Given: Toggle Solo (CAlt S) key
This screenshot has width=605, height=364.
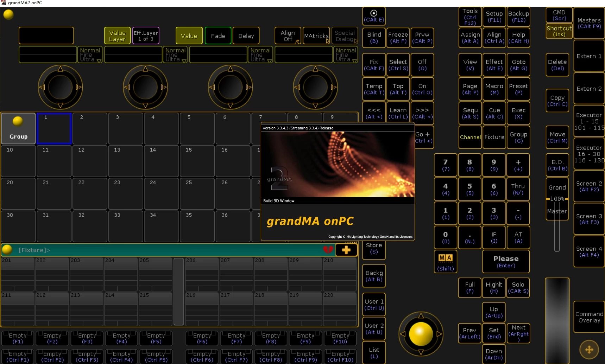Looking at the screenshot, I should pos(518,287).
